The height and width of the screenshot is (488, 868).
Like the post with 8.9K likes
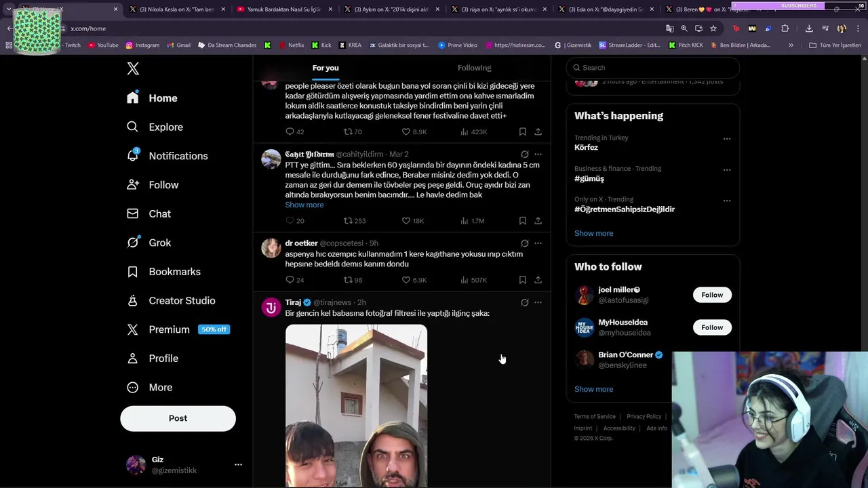pyautogui.click(x=414, y=131)
